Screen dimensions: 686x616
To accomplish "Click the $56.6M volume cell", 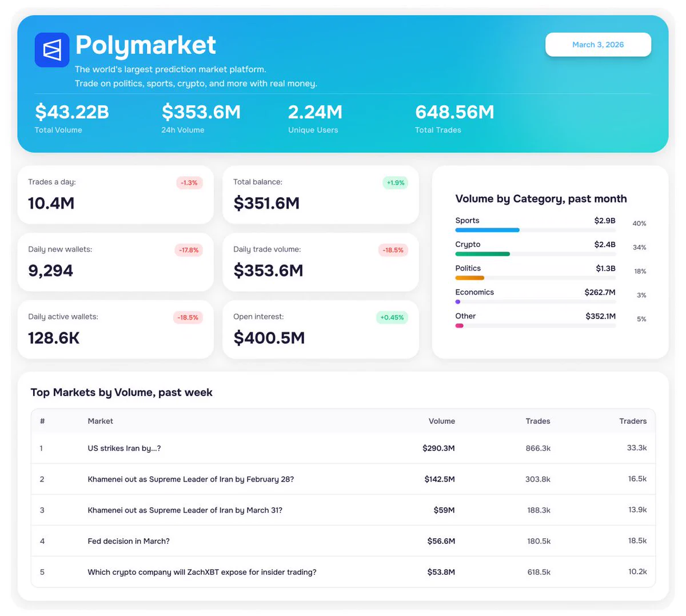I will [x=441, y=541].
